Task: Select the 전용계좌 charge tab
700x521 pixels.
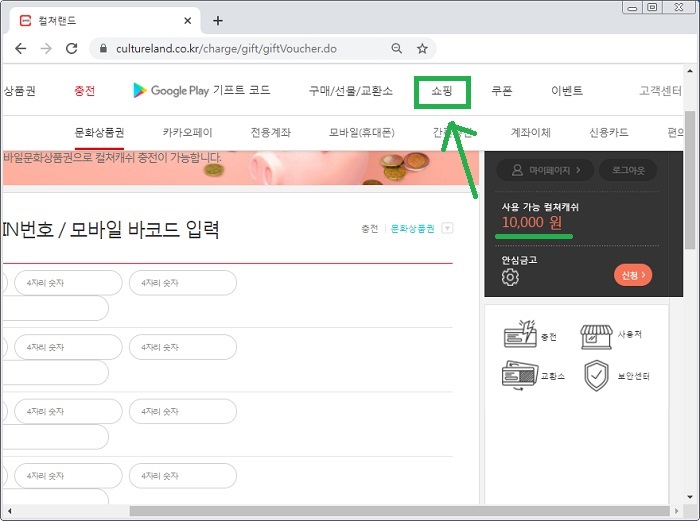Action: (271, 133)
